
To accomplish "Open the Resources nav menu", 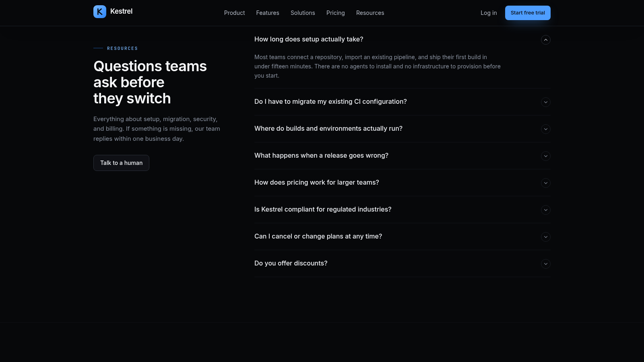I will [x=370, y=13].
